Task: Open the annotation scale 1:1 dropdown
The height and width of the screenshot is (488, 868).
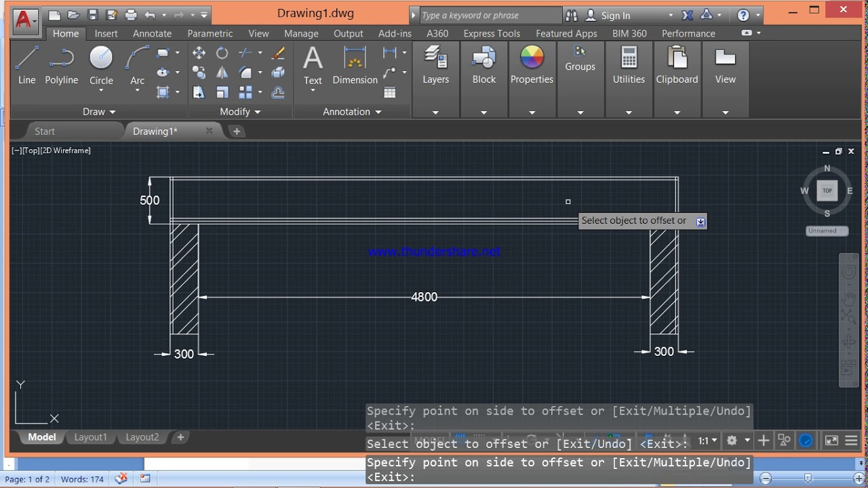Action: pos(707,441)
